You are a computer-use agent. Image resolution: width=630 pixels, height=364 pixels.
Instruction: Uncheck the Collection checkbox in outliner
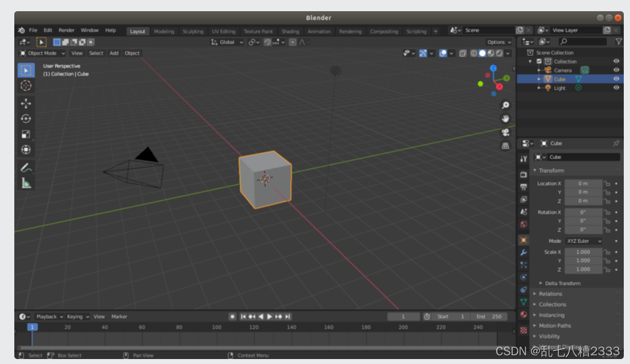[539, 61]
